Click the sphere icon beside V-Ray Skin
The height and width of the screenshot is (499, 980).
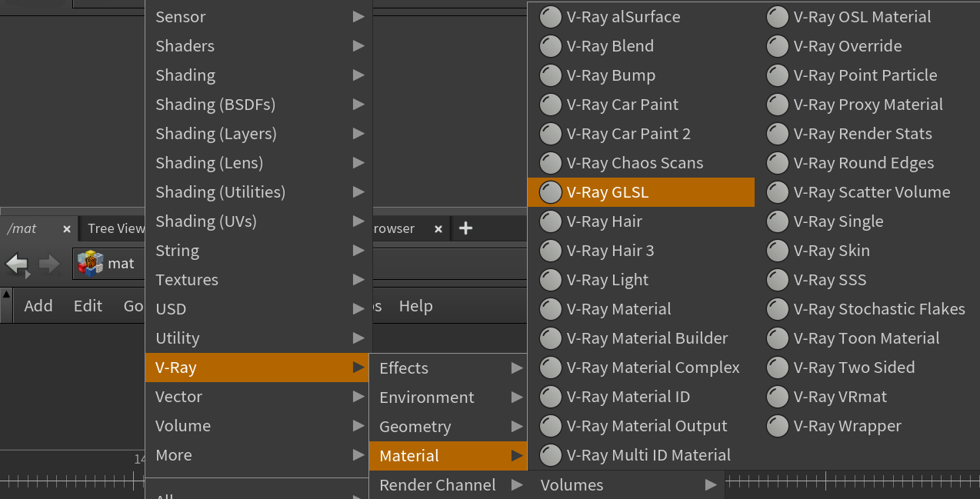click(x=778, y=251)
